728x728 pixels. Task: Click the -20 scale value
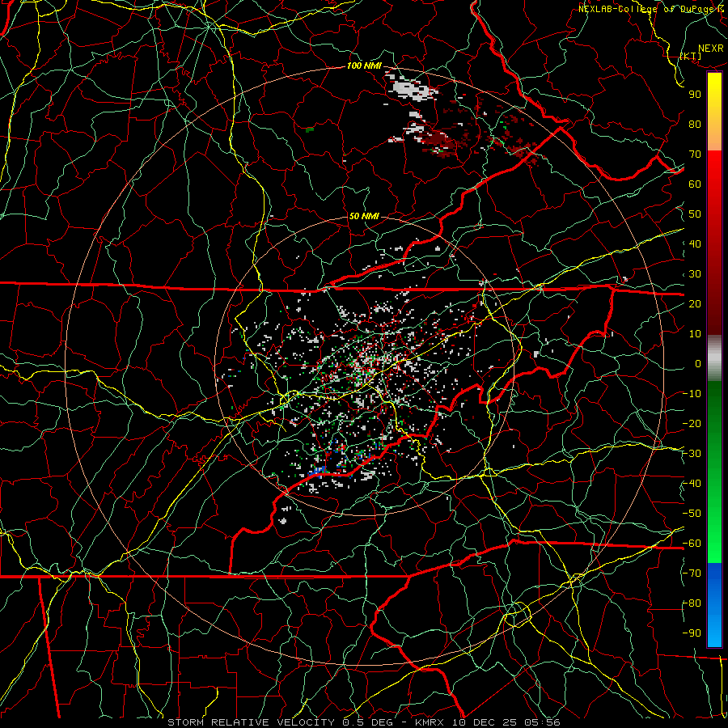click(692, 423)
